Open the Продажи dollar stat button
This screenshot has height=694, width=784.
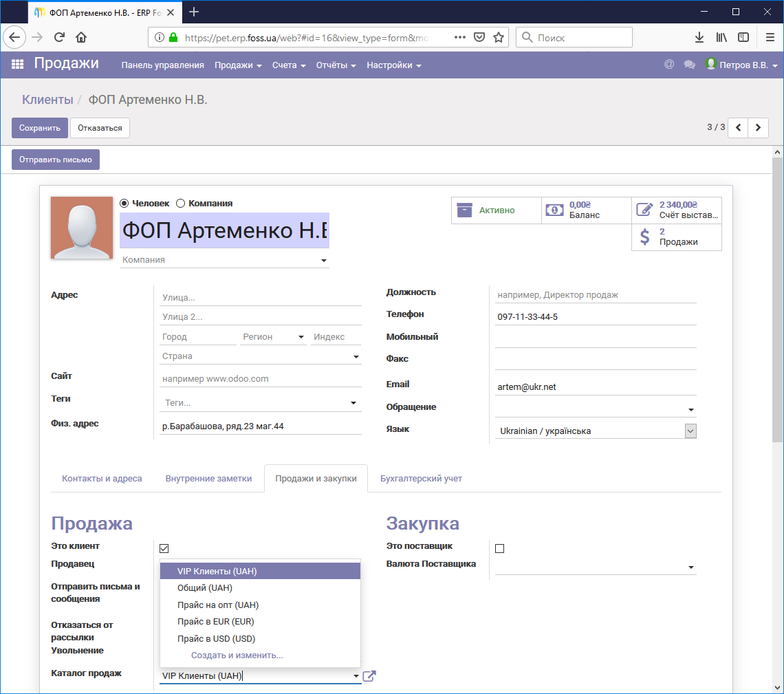(677, 237)
